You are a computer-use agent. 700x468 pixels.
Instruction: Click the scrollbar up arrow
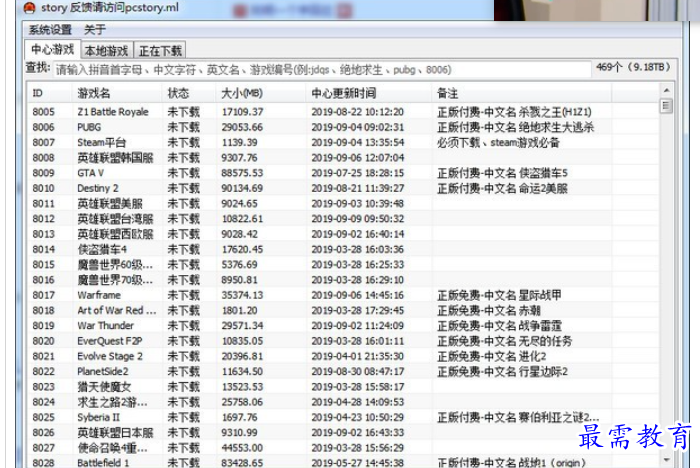point(666,91)
